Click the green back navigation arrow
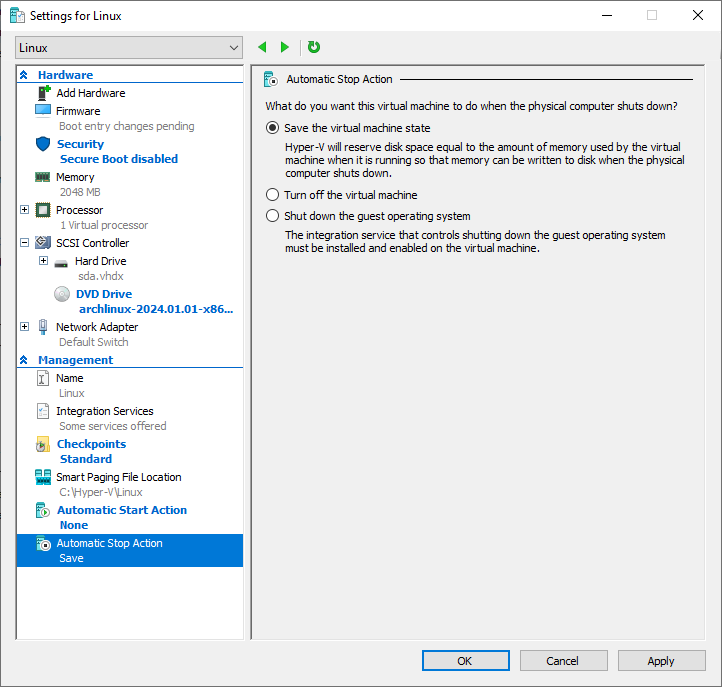This screenshot has height=687, width=722. pyautogui.click(x=262, y=47)
